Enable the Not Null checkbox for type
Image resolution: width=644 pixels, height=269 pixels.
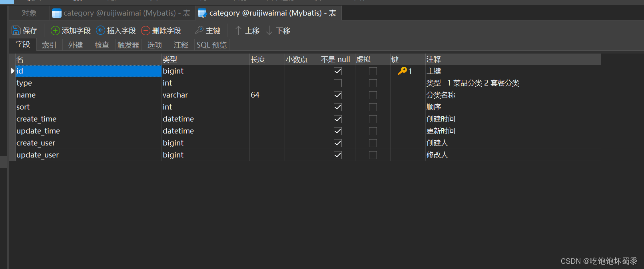338,83
